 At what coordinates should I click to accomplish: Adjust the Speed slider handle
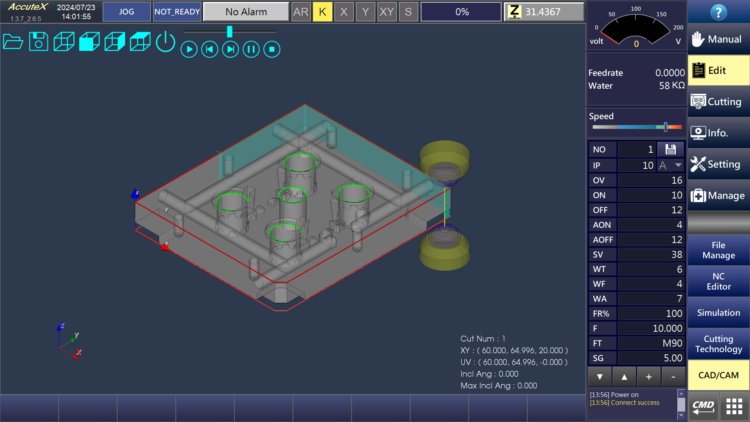[665, 127]
